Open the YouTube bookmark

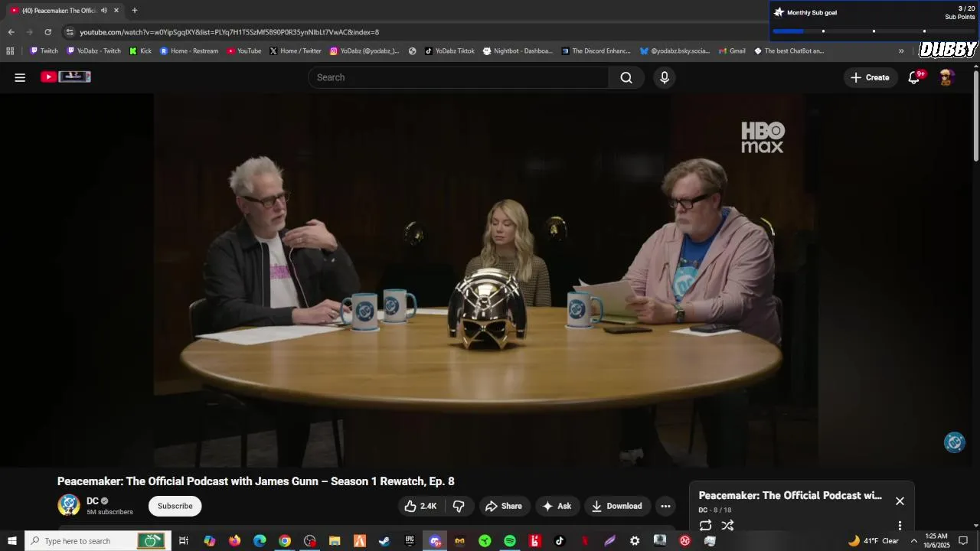(x=244, y=51)
